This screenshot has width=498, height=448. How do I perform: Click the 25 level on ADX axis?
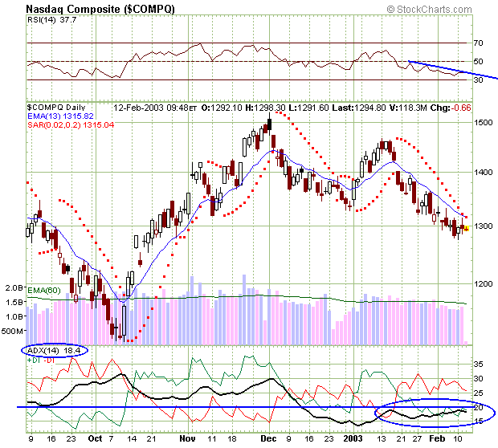pyautogui.click(x=478, y=393)
